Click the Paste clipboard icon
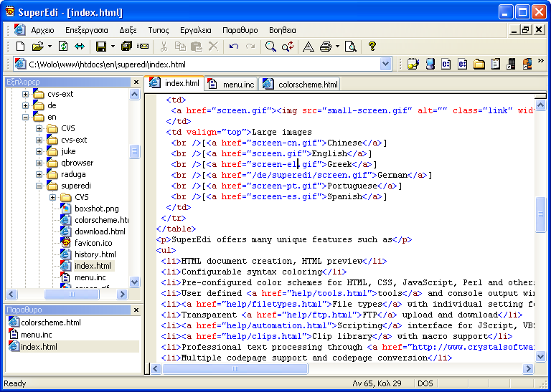This screenshot has height=392, width=551. tap(197, 47)
